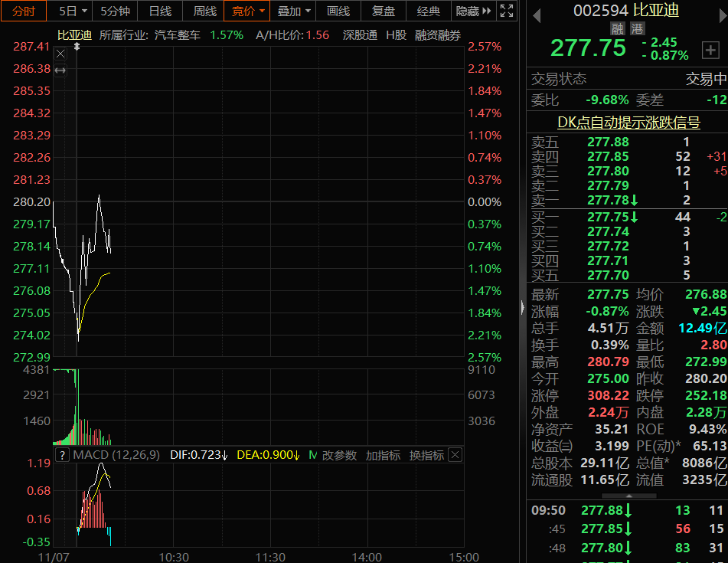
Task: Click 改参数 to edit MACD parameters
Action: point(339,455)
